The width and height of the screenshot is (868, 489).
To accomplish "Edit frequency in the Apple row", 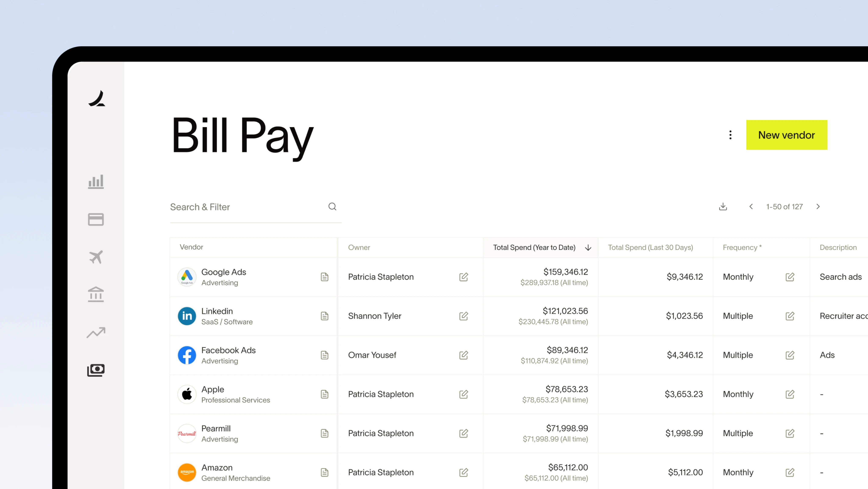I will click(x=790, y=394).
